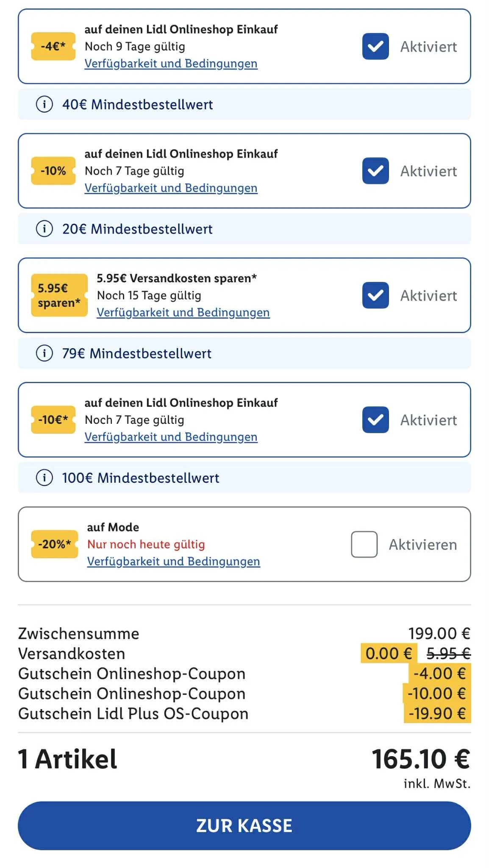Open conditions for the Mode coupon
This screenshot has height=868, width=489.
click(173, 561)
